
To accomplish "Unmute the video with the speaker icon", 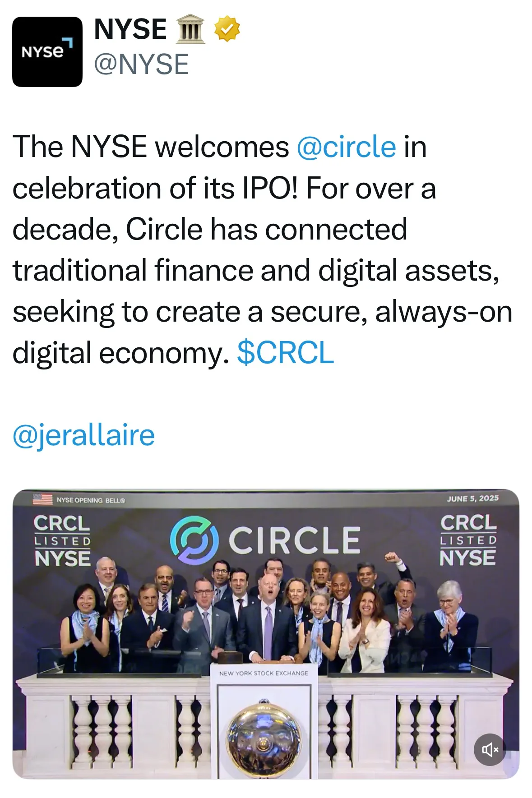I will pos(490,750).
